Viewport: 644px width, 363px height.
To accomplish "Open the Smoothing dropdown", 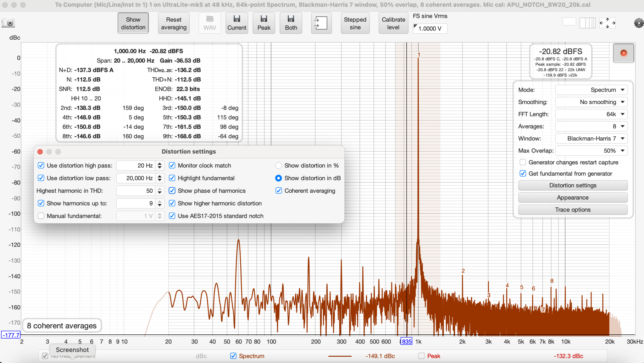I will coord(591,102).
